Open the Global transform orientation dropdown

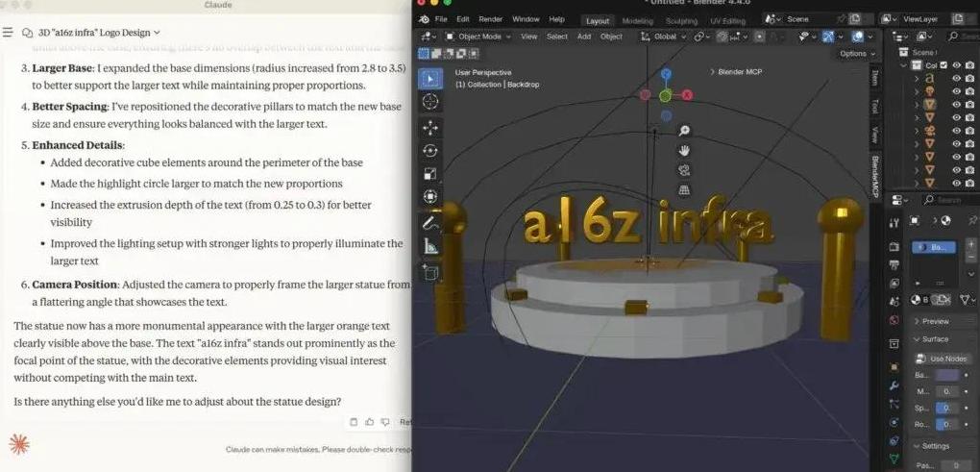(663, 37)
